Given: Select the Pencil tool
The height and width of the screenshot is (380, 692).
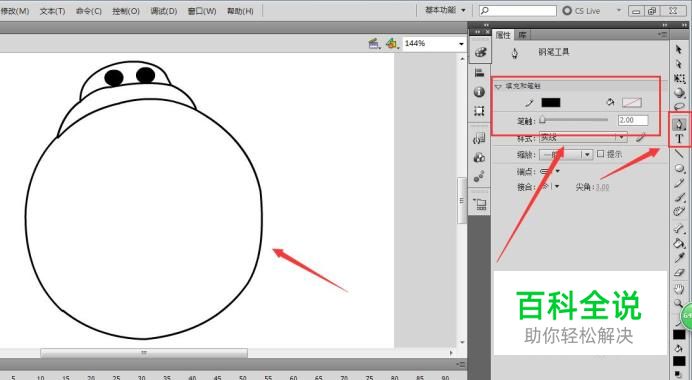Looking at the screenshot, I should pos(679,183).
